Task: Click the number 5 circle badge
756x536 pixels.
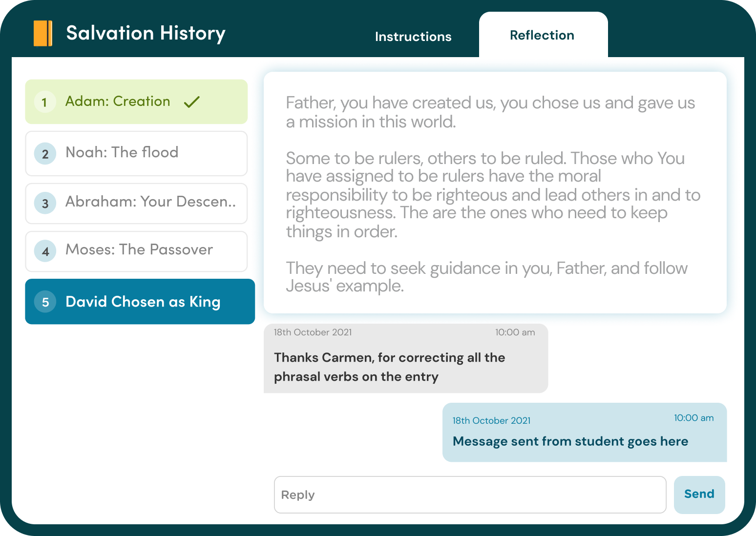Action: click(45, 302)
